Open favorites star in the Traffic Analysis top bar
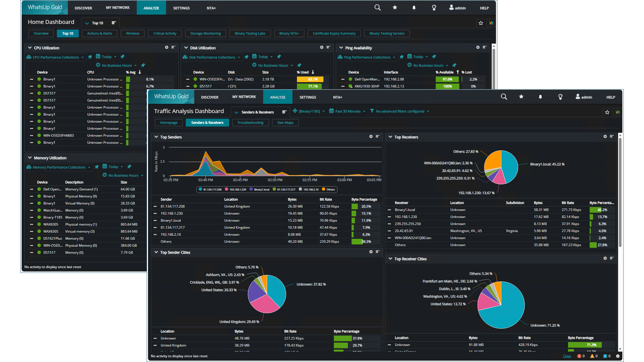 521,97
